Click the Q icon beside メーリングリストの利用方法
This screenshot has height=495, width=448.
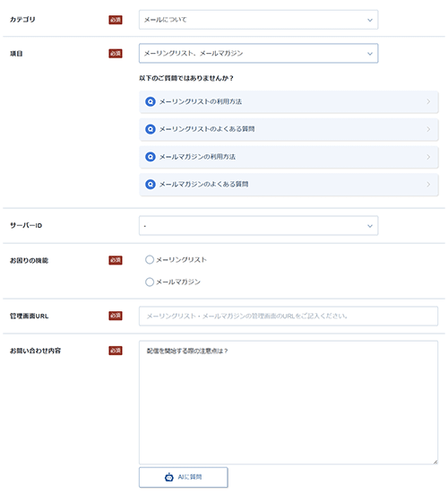[151, 101]
